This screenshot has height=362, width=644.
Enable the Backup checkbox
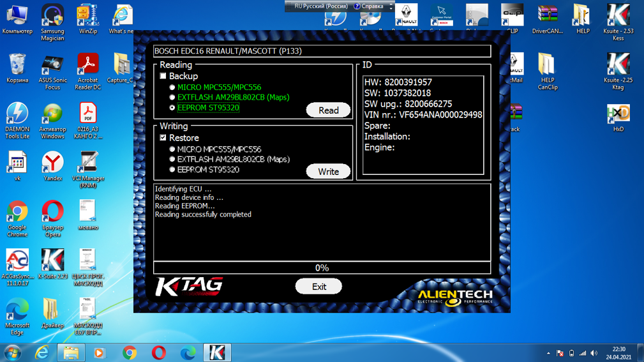click(x=163, y=76)
